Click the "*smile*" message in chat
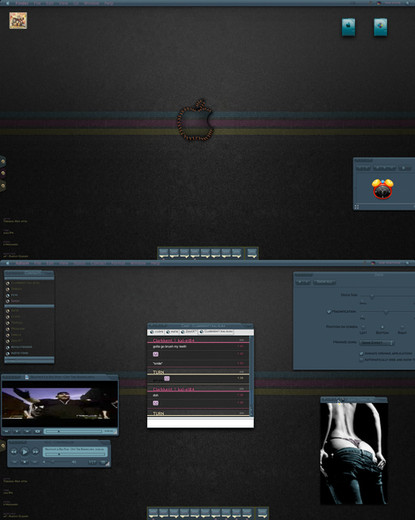This screenshot has width=415, height=520. (x=158, y=363)
